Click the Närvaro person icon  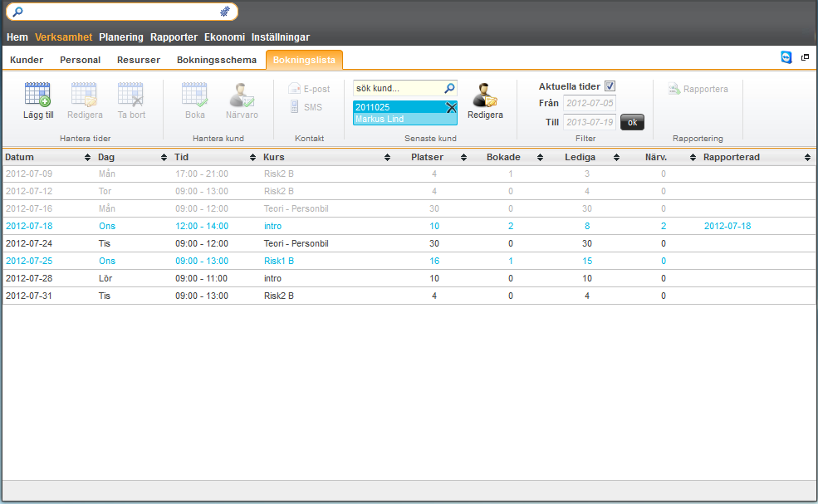pos(242,95)
